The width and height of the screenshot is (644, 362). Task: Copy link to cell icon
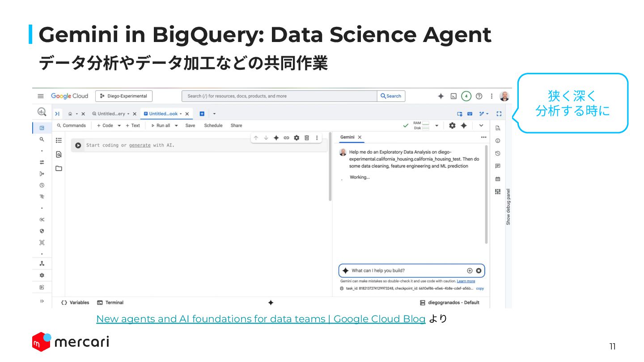pos(287,138)
